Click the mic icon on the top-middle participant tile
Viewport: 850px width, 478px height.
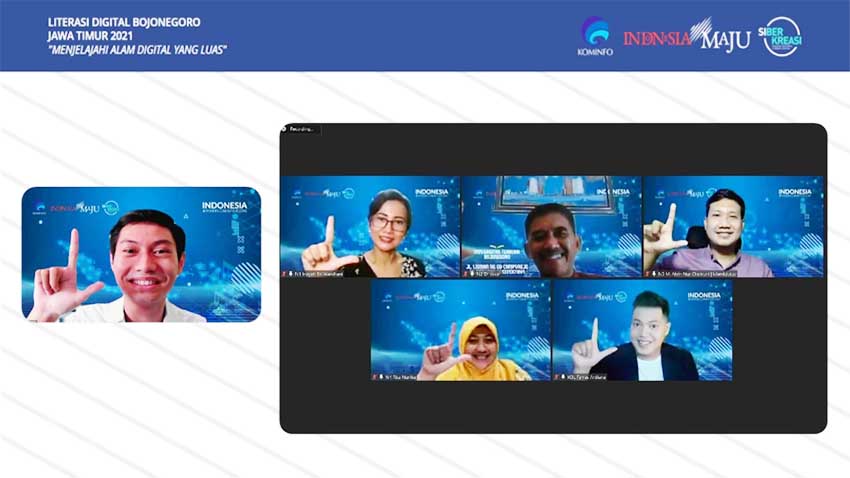tap(471, 273)
